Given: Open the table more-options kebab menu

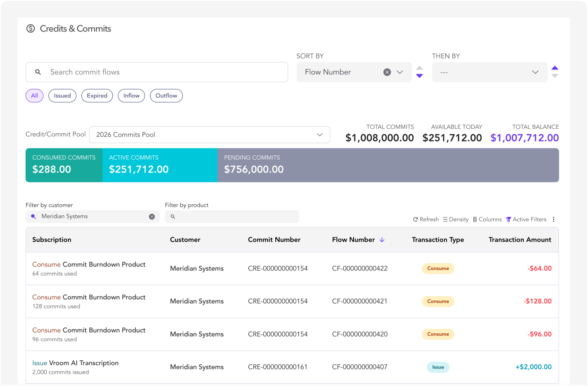Looking at the screenshot, I should coord(554,219).
